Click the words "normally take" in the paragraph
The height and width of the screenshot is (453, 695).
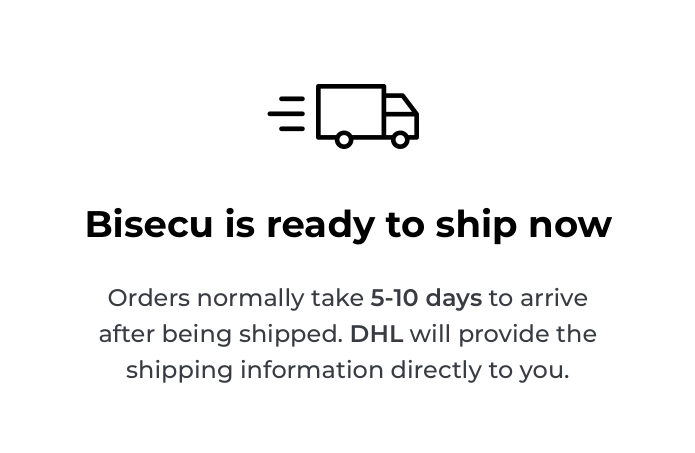pyautogui.click(x=280, y=298)
